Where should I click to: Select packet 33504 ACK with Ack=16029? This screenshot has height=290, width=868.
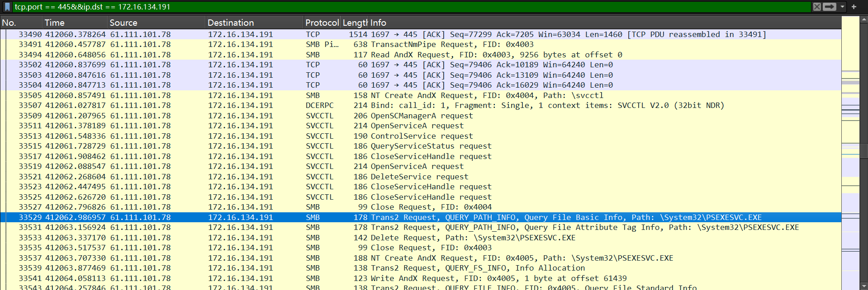(x=421, y=85)
